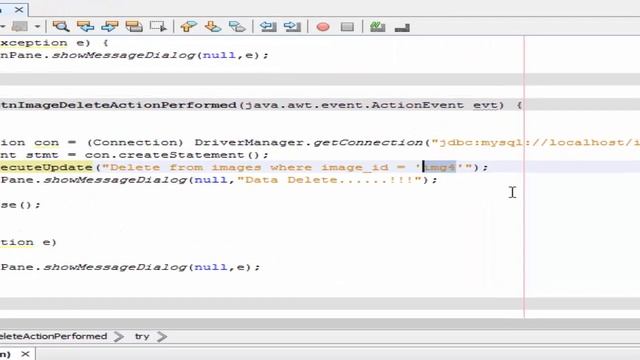This screenshot has width=640, height=360.
Task: Click the 'evt' parameter name
Action: tap(485, 105)
